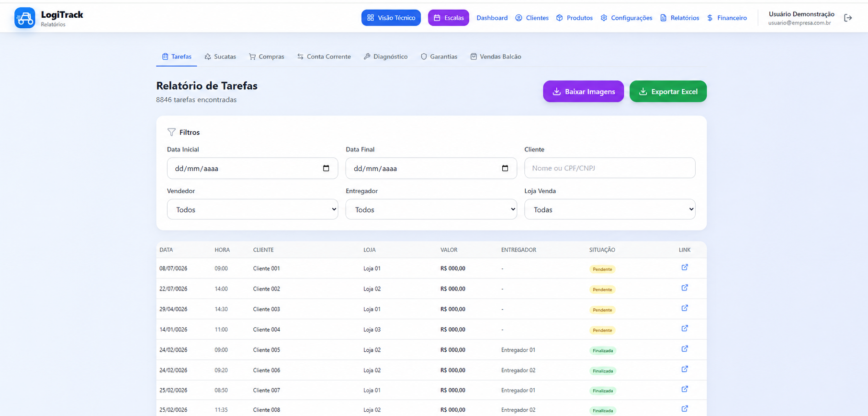Click the date 08/07/0026
The image size is (868, 416).
click(x=173, y=268)
